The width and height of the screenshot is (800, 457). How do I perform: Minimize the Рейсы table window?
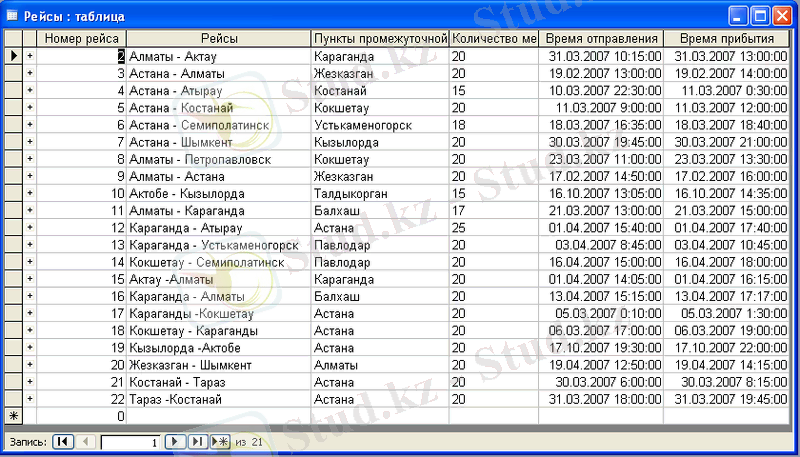click(738, 16)
